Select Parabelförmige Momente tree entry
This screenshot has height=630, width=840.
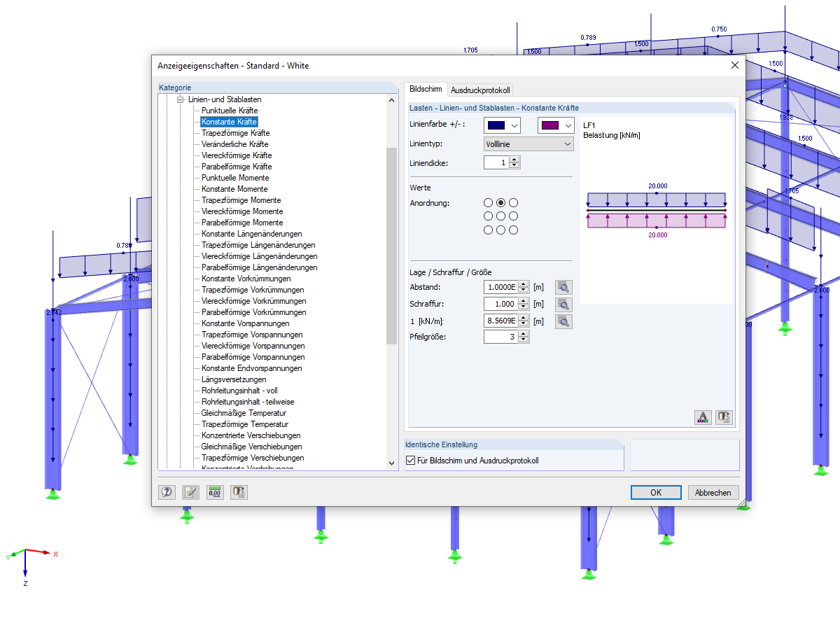tap(242, 223)
